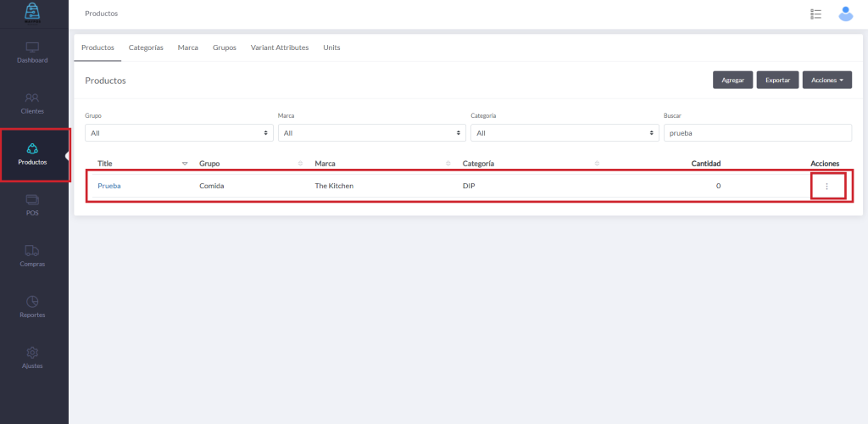Open Reportes chart icon in sidebar
The image size is (868, 424).
pos(32,302)
